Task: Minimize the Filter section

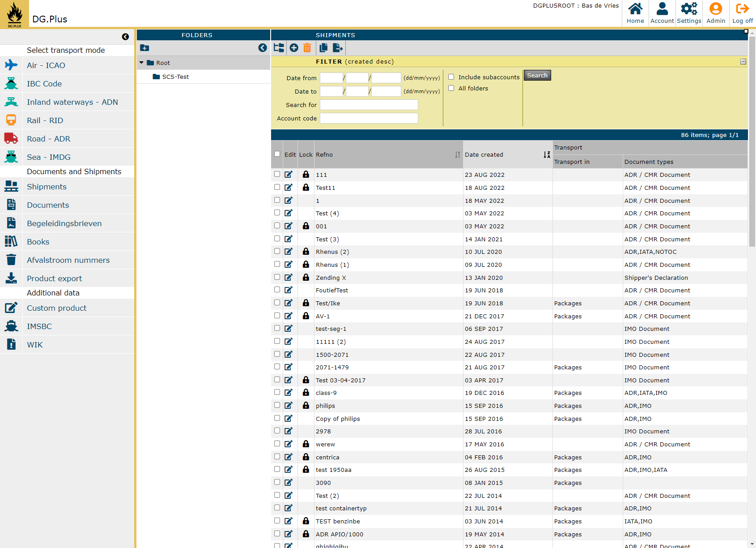Action: click(743, 62)
